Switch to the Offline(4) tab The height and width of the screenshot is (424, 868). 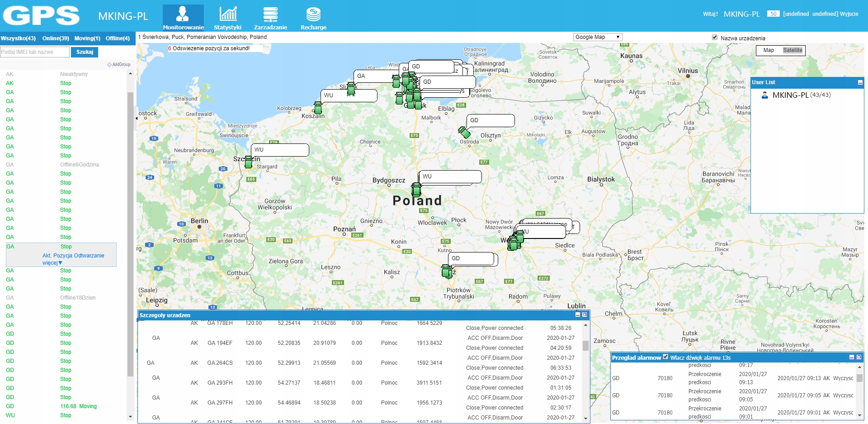click(118, 38)
